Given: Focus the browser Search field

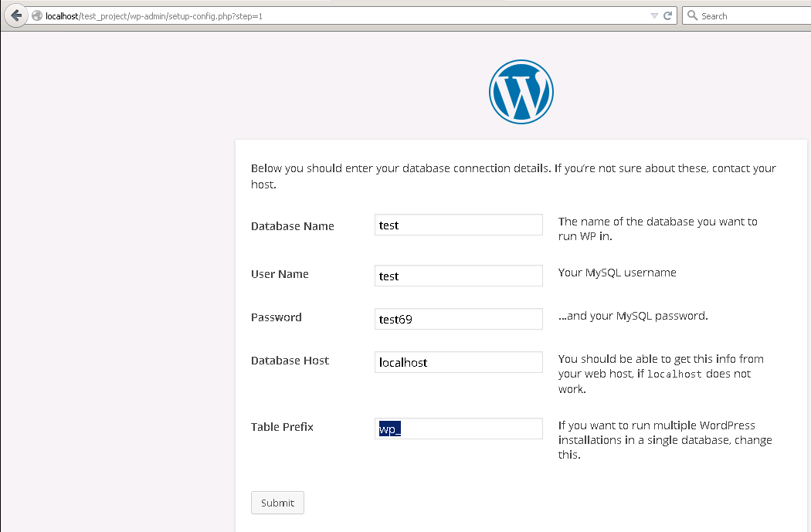Looking at the screenshot, I should 748,16.
